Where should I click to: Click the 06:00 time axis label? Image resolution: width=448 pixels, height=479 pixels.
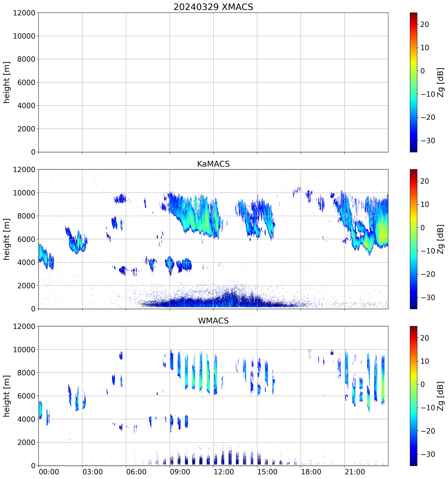136,472
